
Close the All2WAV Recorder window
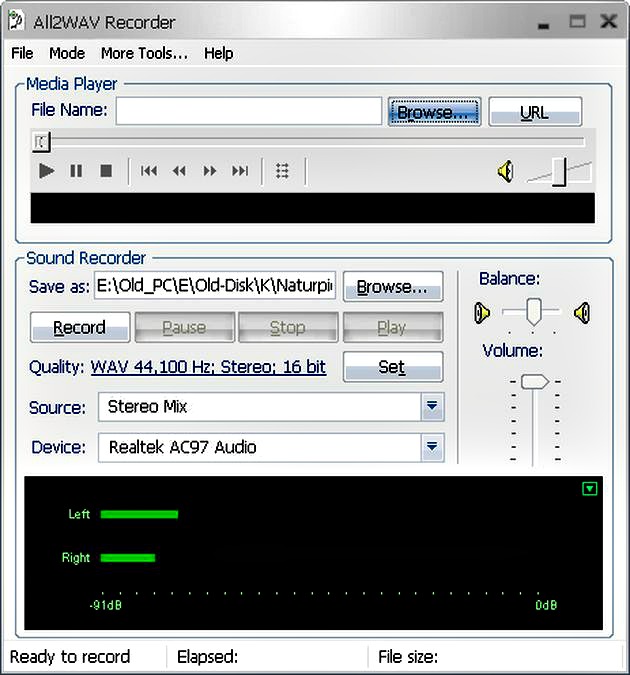tap(609, 21)
